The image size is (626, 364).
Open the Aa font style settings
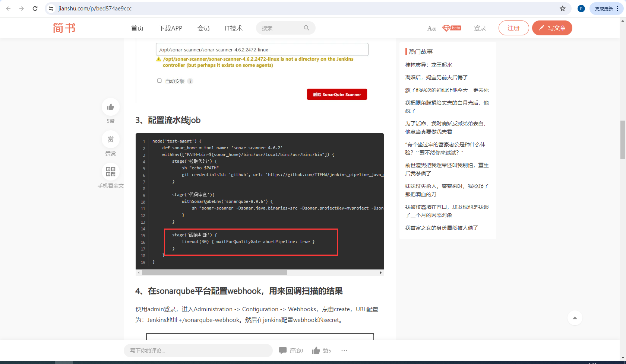(431, 28)
